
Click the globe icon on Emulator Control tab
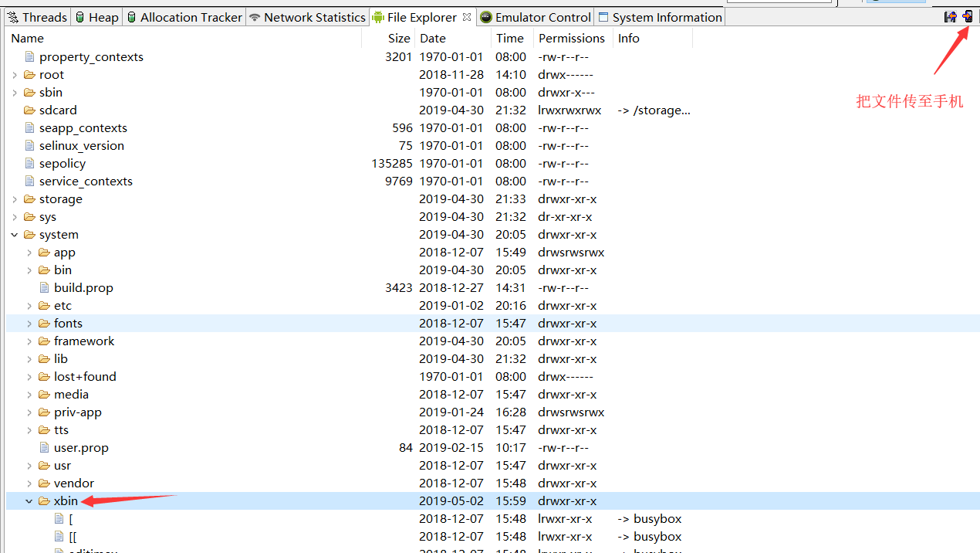tap(485, 16)
